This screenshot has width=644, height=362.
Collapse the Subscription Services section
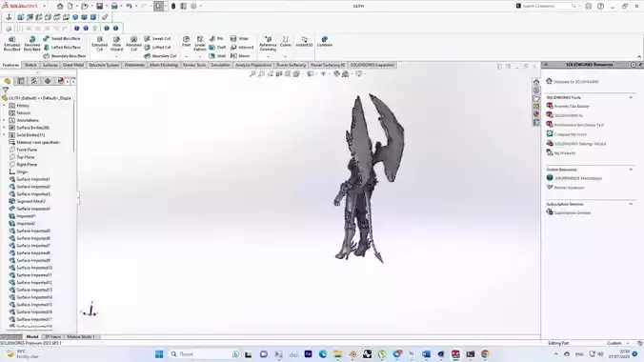pyautogui.click(x=631, y=204)
